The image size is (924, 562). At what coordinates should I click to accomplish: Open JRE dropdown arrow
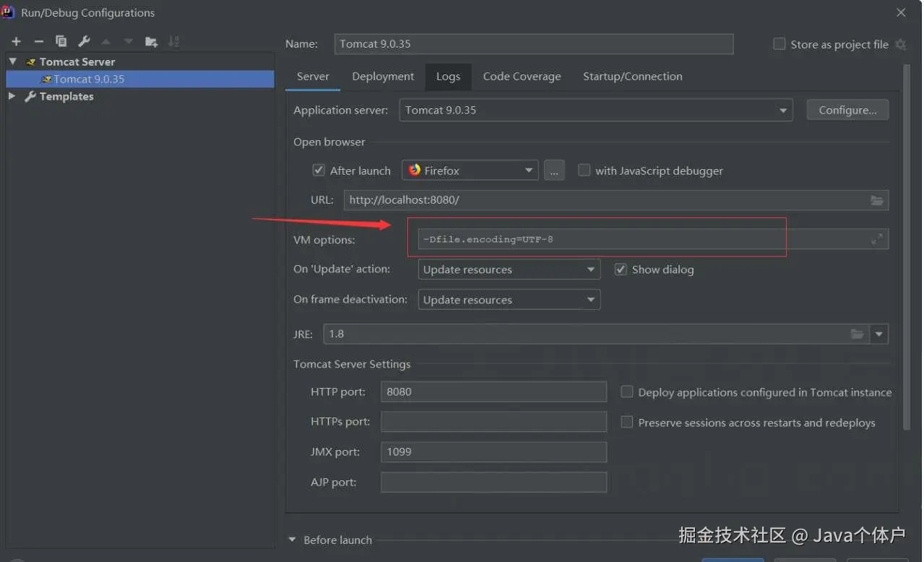coord(879,334)
